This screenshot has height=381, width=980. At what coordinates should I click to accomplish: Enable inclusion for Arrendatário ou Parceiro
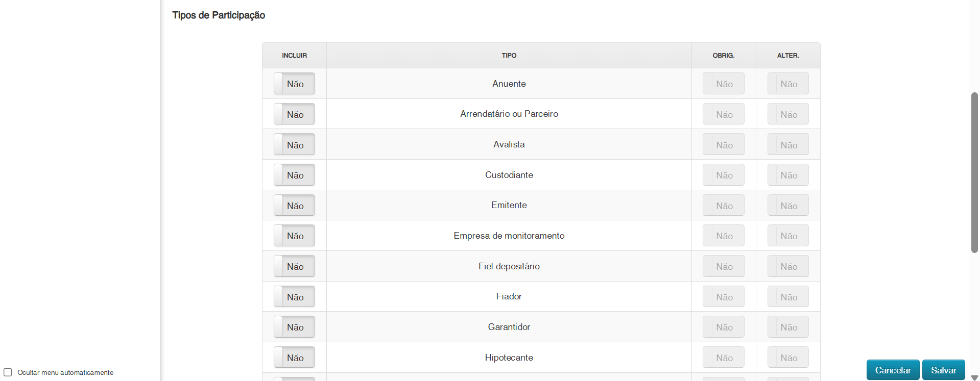pyautogui.click(x=294, y=114)
